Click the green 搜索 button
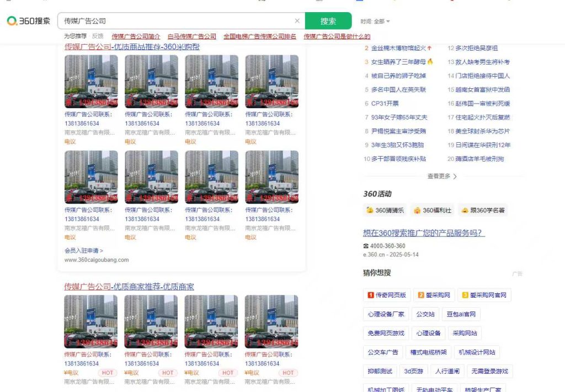Image resolution: width=565 pixels, height=392 pixels. pos(328,21)
